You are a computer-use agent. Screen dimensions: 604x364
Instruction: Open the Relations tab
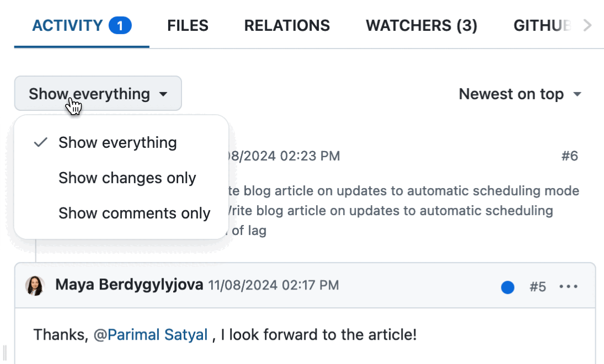coord(287,25)
